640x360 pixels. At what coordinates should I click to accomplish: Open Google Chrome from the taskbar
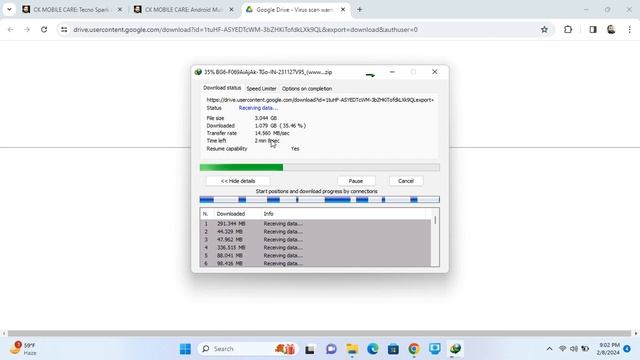coord(414,349)
